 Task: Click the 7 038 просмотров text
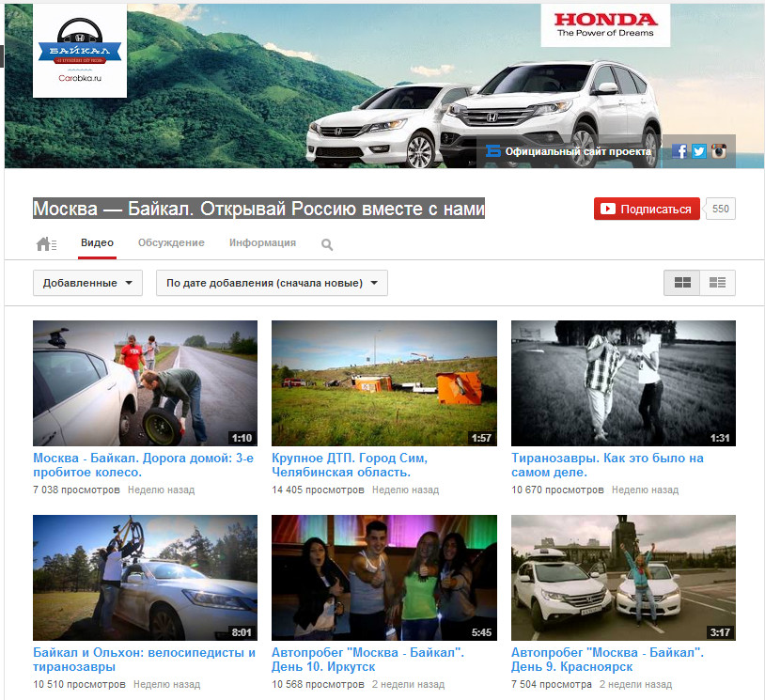tap(77, 490)
